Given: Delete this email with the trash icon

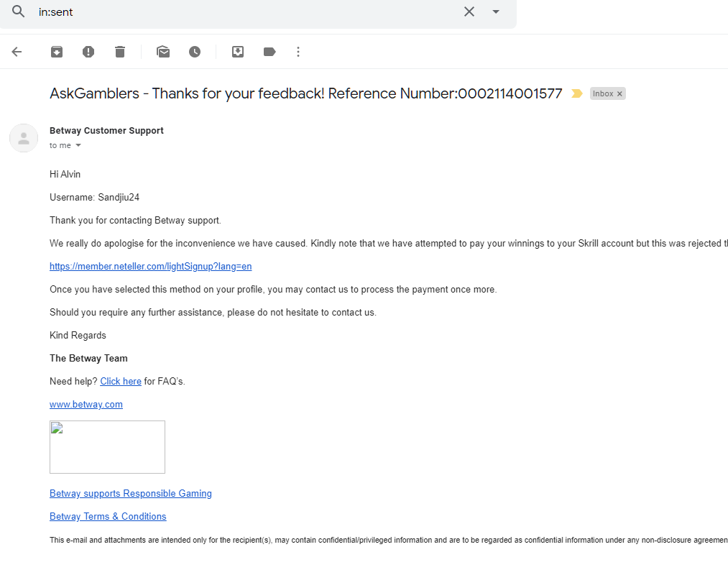Looking at the screenshot, I should coord(120,52).
